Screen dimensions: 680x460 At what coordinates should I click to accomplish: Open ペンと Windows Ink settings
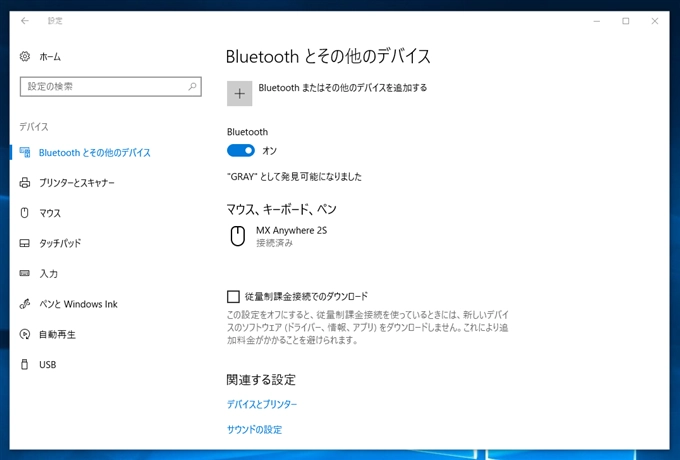[x=78, y=304]
